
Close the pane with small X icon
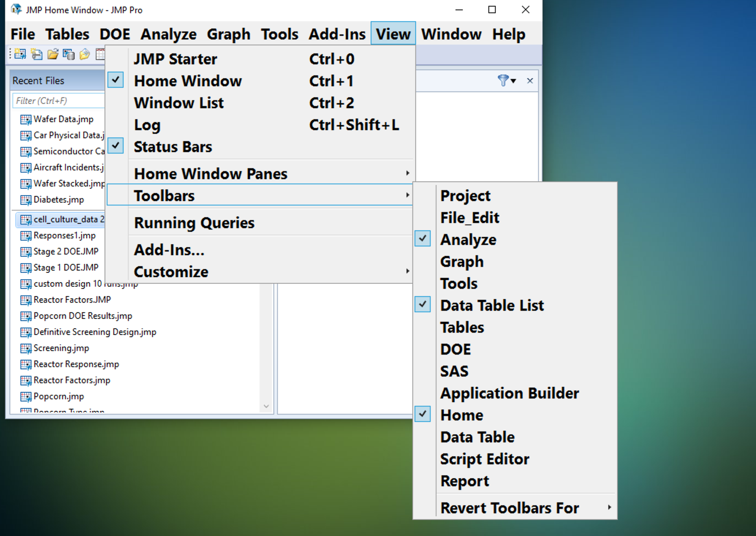coord(530,80)
